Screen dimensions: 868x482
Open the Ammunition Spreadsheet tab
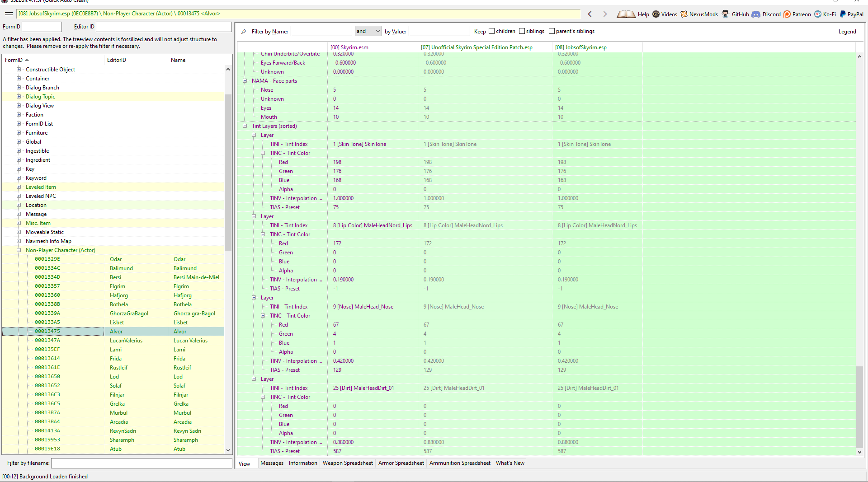(460, 463)
